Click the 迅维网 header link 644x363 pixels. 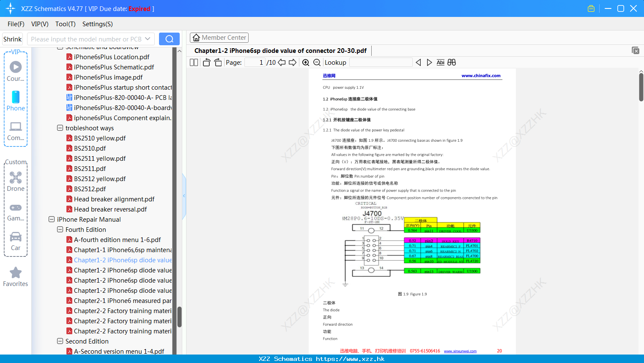[329, 76]
